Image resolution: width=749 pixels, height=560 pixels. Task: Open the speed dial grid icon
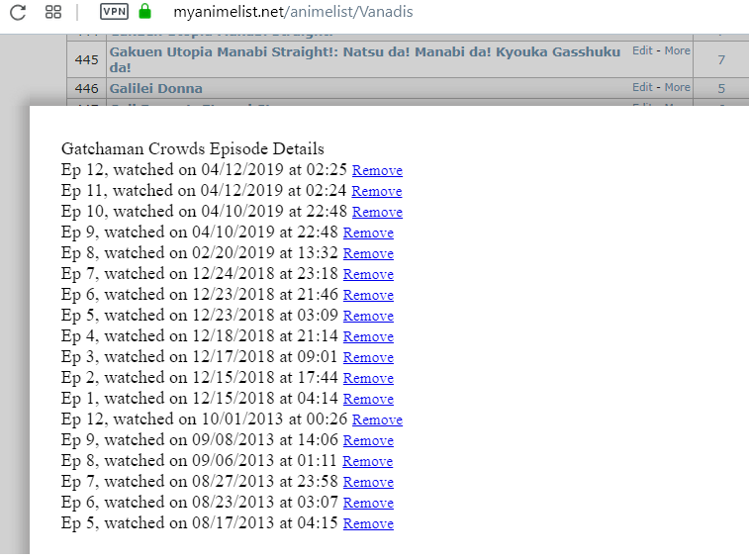53,12
